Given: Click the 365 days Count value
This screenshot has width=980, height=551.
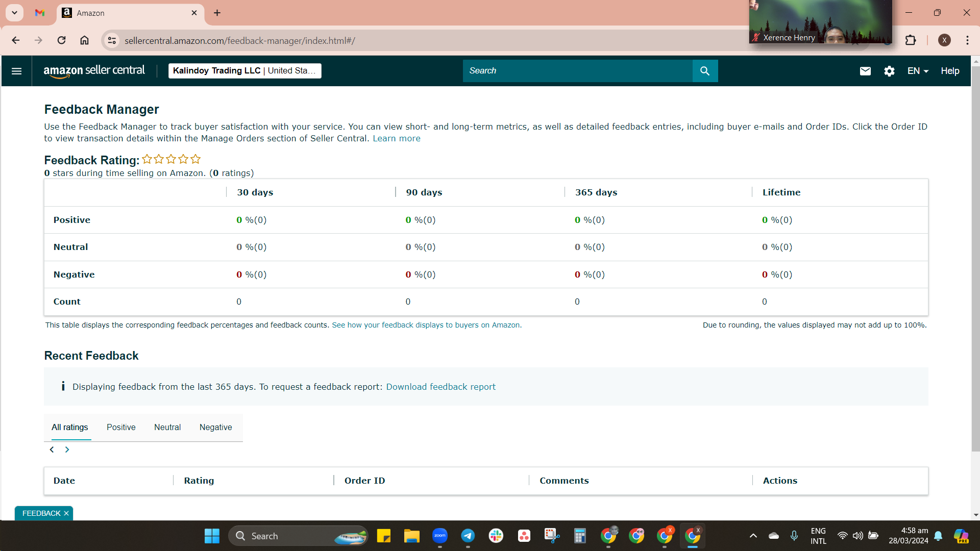Looking at the screenshot, I should [x=577, y=302].
